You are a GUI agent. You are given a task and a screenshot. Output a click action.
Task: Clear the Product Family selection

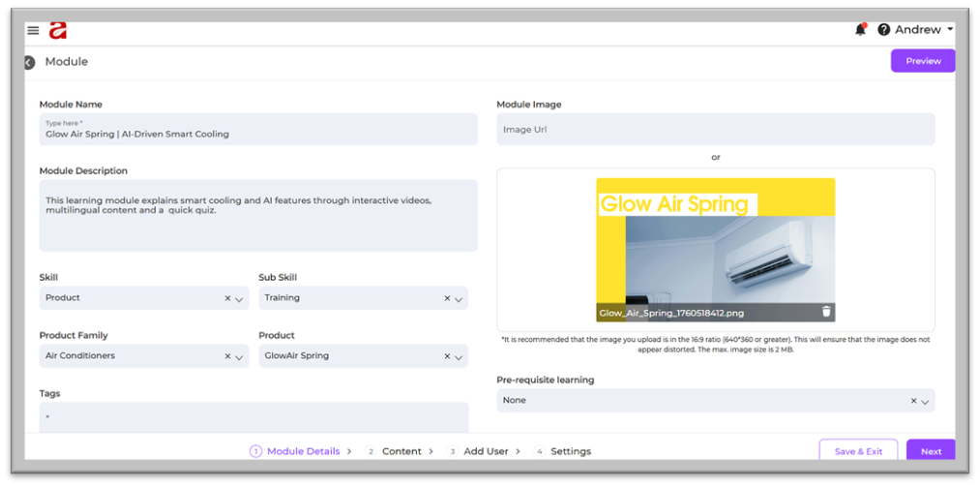[x=227, y=356]
